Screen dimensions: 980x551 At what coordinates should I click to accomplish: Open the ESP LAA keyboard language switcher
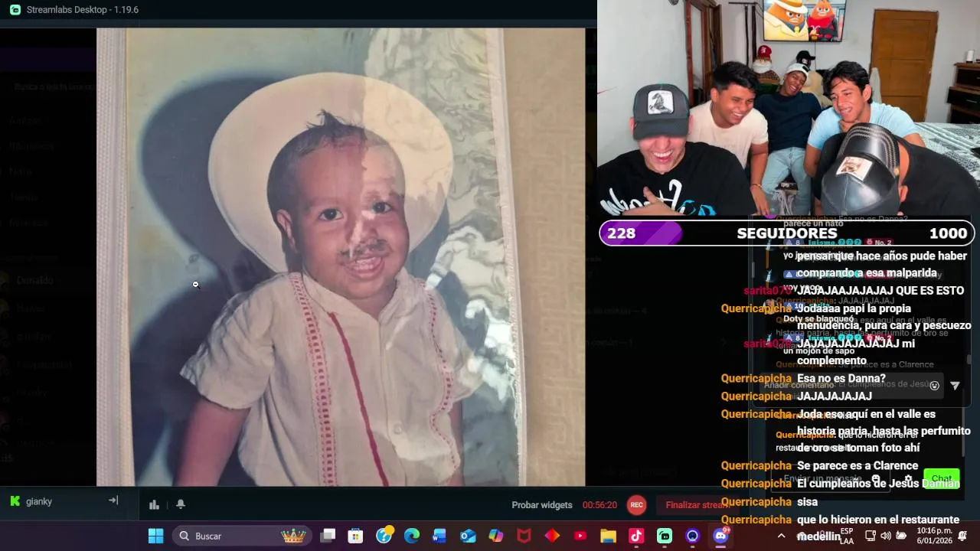tap(847, 536)
